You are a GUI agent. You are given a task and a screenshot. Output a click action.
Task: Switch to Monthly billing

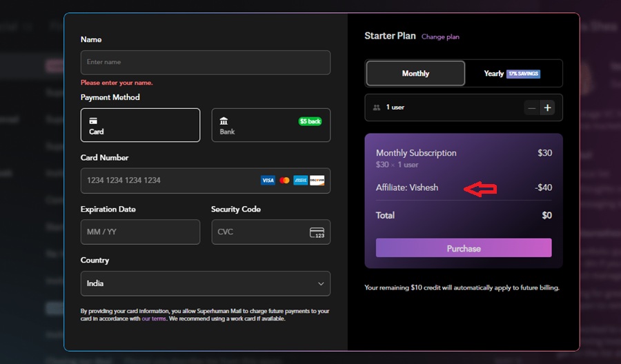tap(415, 73)
